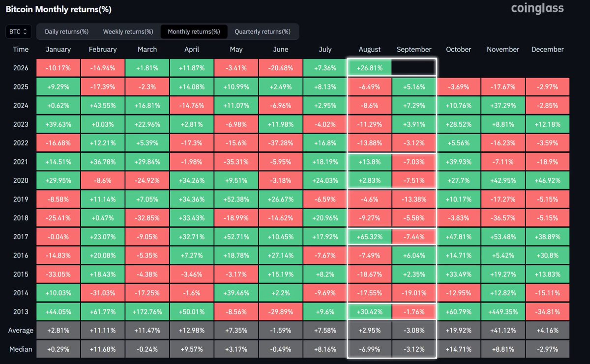Click the +65.32% August 2017 cell
Viewport: 590px width, 364px height.
click(x=370, y=236)
